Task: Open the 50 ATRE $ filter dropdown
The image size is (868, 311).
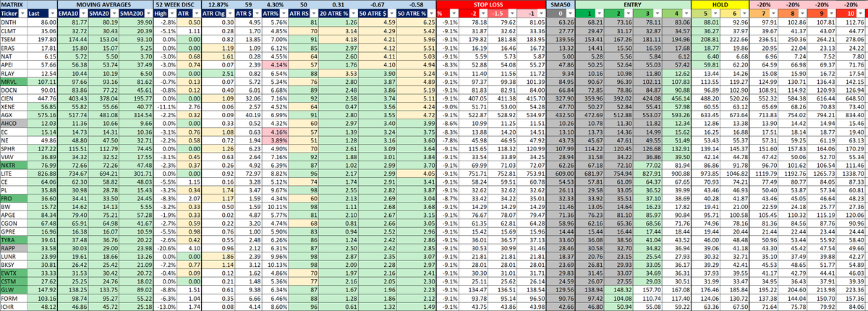Action: pyautogui.click(x=392, y=14)
